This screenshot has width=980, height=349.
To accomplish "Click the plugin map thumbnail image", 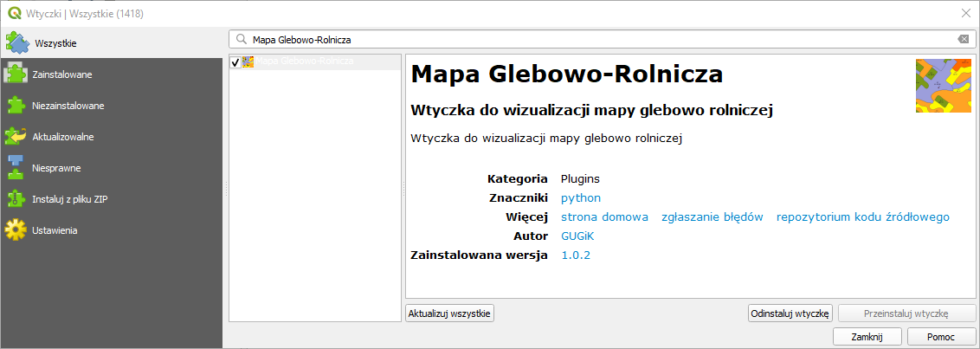I will (x=943, y=85).
